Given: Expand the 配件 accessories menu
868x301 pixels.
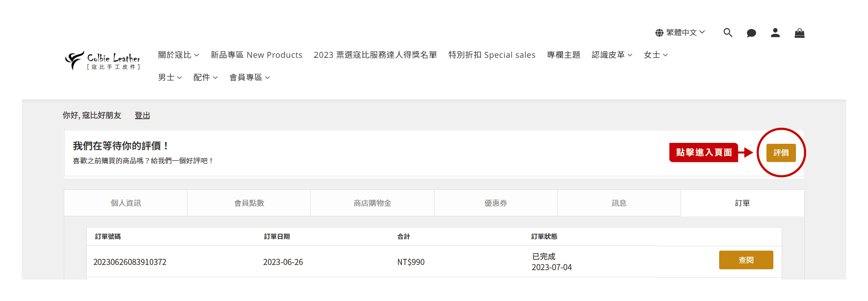Looking at the screenshot, I should (x=205, y=77).
